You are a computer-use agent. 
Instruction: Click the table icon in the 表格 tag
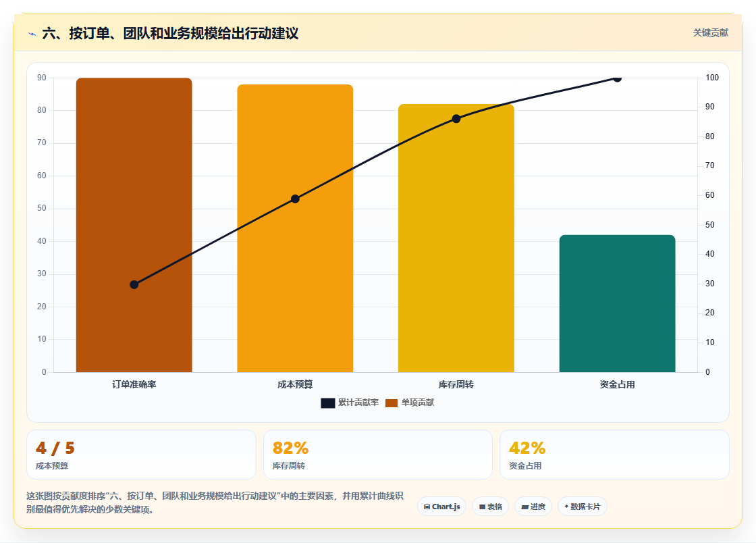coord(482,507)
